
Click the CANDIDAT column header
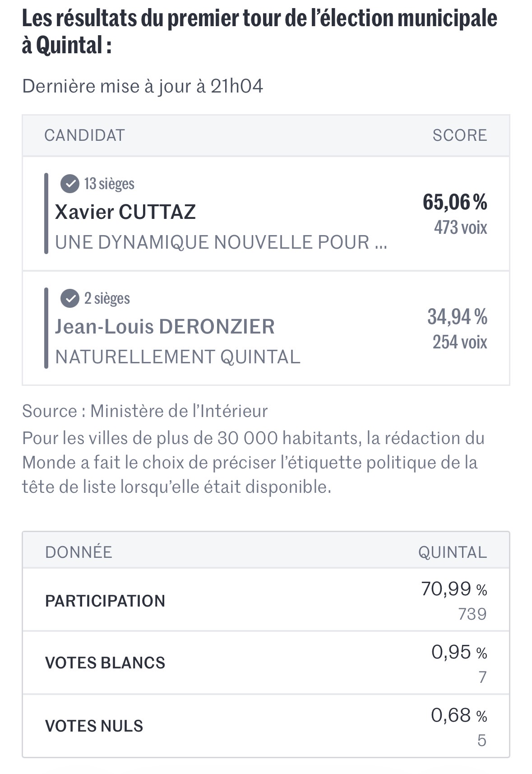84,135
